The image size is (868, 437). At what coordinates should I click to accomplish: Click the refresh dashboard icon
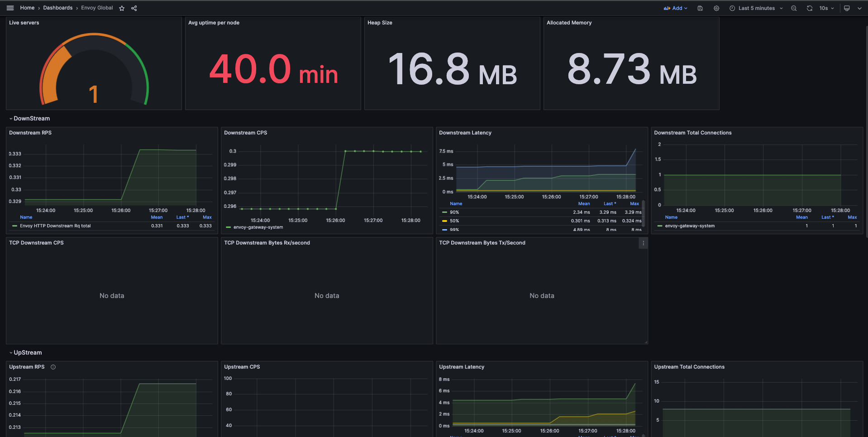810,8
